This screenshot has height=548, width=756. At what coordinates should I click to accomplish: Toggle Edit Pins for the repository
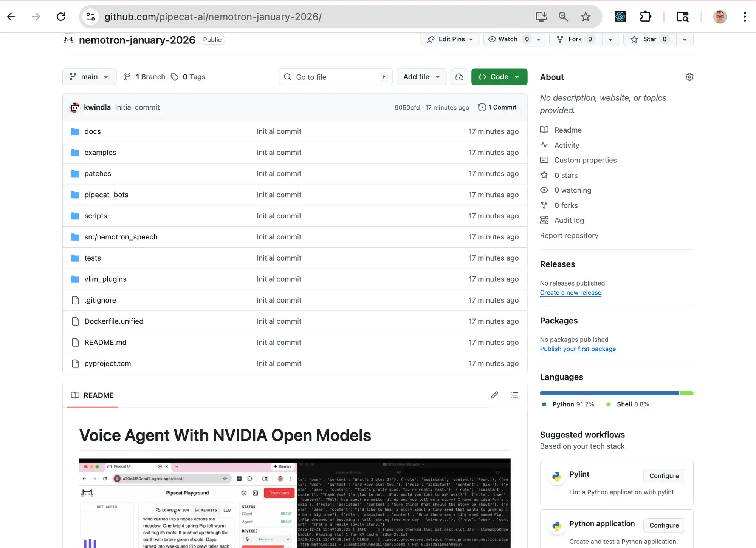point(449,39)
